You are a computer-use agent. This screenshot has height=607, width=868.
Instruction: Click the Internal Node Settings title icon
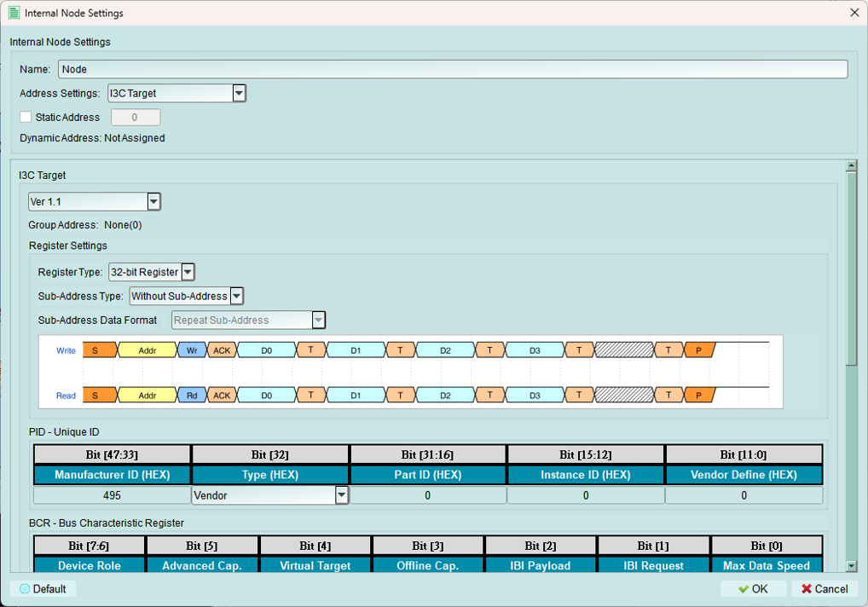pos(14,13)
